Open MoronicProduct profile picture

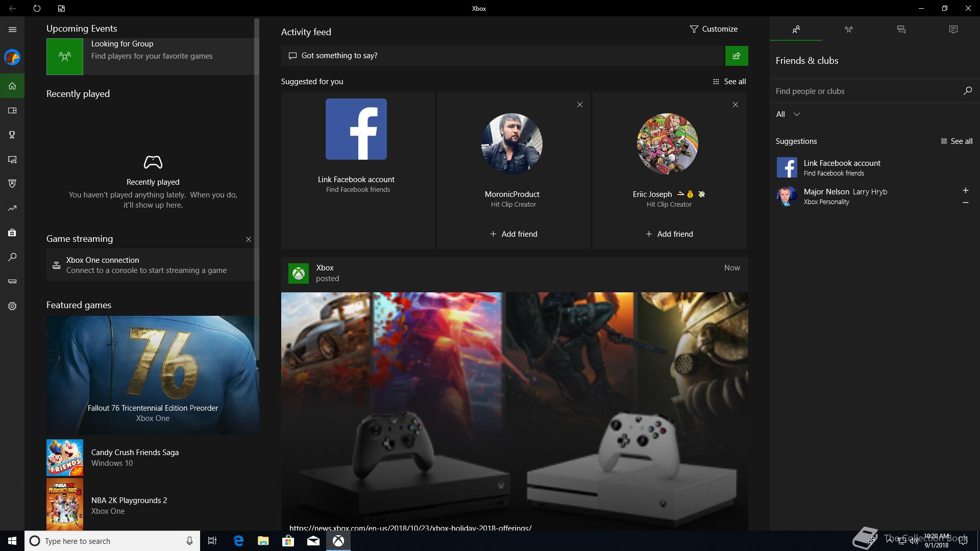click(x=512, y=144)
